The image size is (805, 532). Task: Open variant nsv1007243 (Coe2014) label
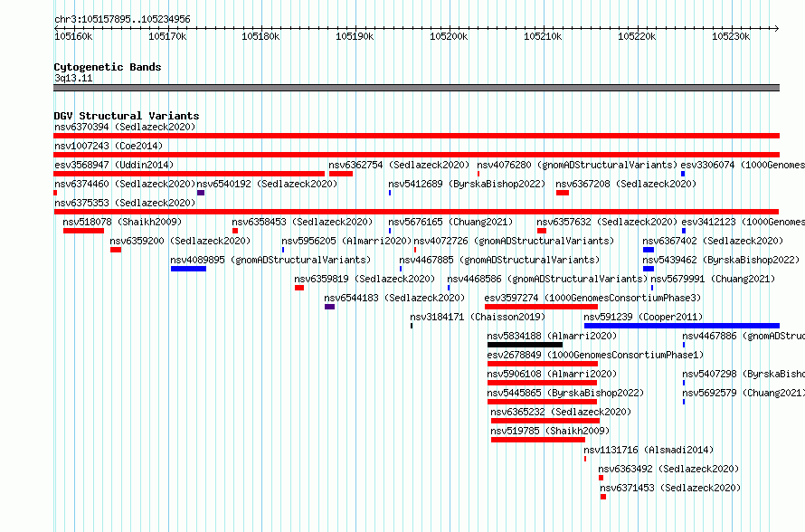[109, 146]
